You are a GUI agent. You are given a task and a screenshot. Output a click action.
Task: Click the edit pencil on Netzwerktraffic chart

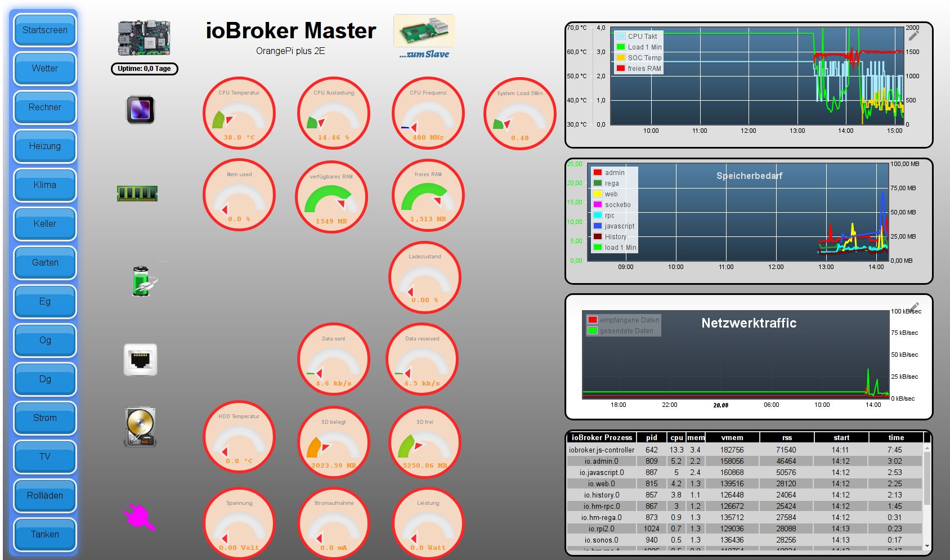[x=914, y=307]
